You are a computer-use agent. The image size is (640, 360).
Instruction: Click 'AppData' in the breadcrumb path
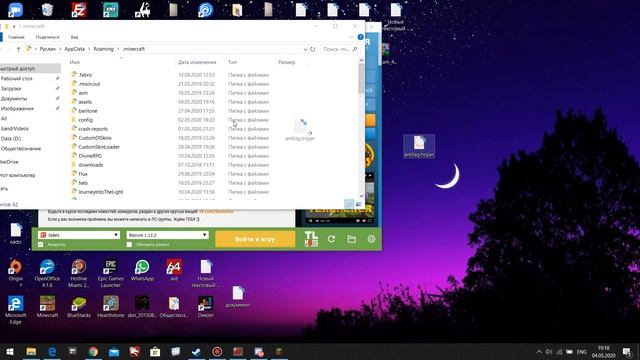pyautogui.click(x=75, y=49)
